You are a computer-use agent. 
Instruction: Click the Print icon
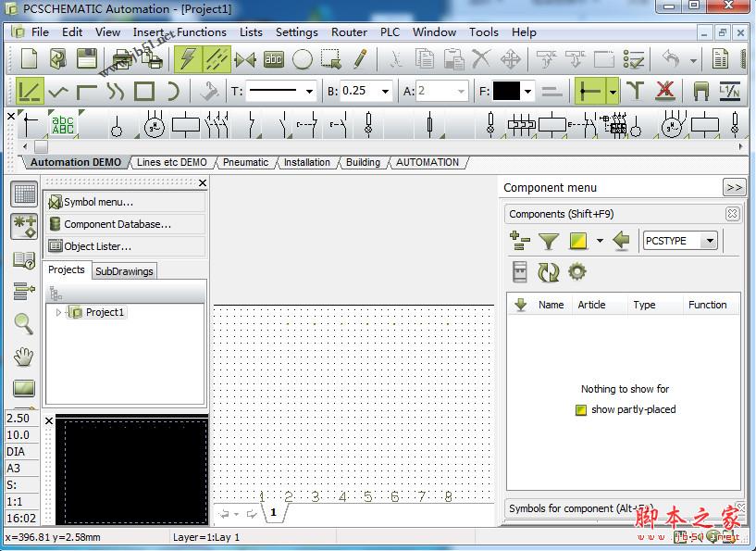point(124,59)
